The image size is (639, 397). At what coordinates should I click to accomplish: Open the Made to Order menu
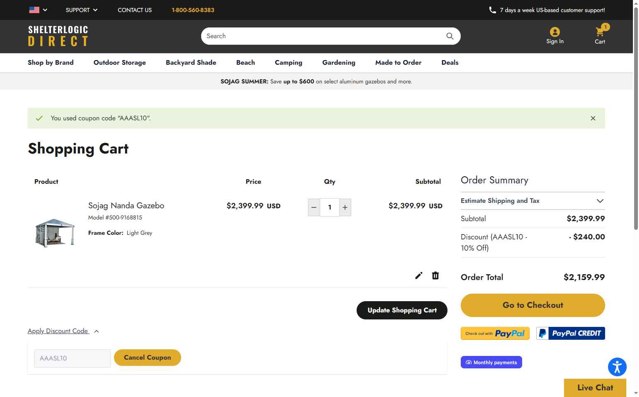click(398, 62)
